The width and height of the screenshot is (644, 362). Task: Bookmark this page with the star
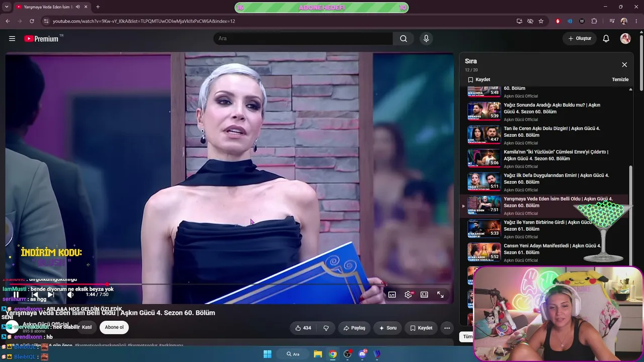[541, 21]
